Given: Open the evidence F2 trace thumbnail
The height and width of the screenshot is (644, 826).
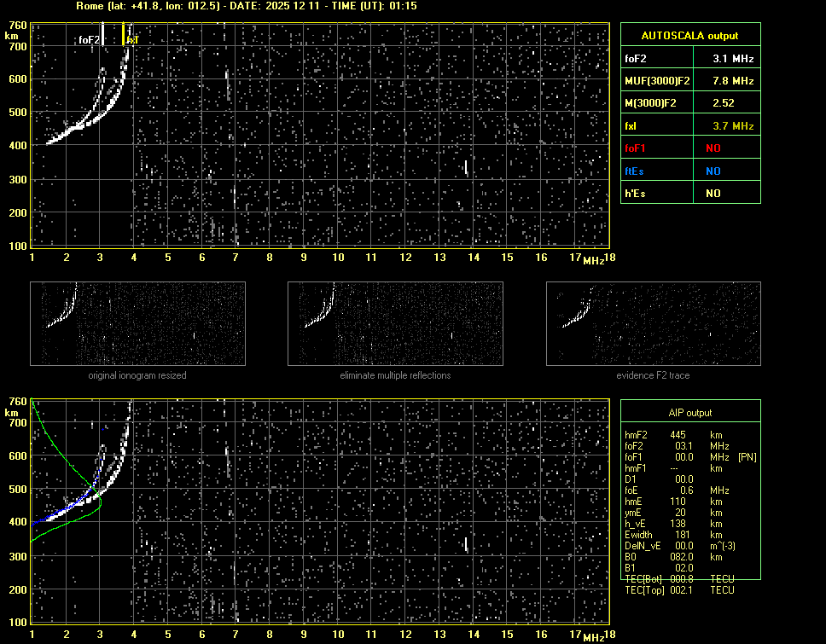Looking at the screenshot, I should pyautogui.click(x=653, y=323).
